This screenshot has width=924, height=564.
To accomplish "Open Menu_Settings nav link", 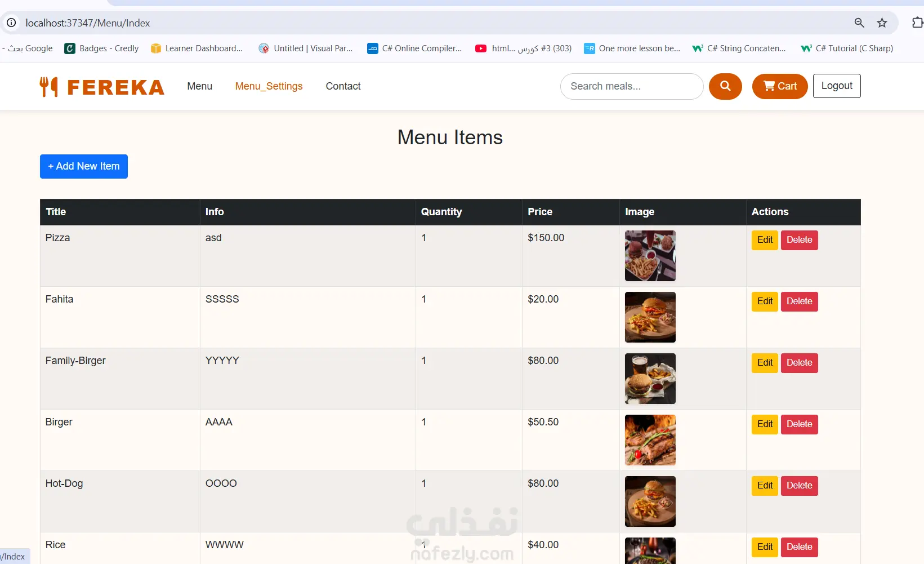I will pyautogui.click(x=269, y=86).
